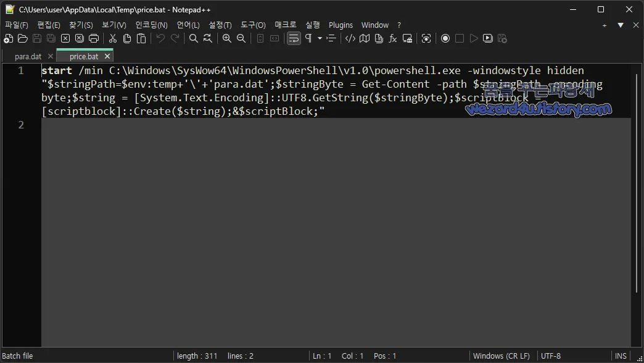This screenshot has width=644, height=363.
Task: Click 'Batch file' language in status bar
Action: point(17,356)
